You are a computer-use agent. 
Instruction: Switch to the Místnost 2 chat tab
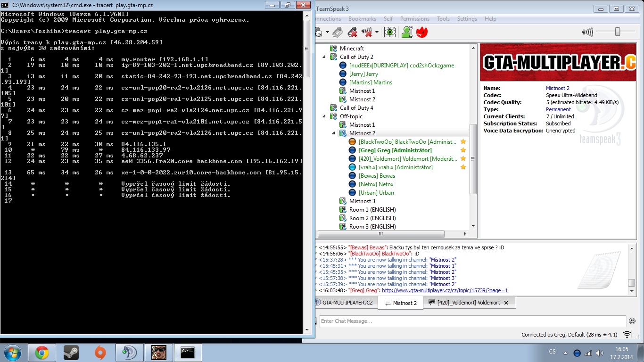(401, 303)
